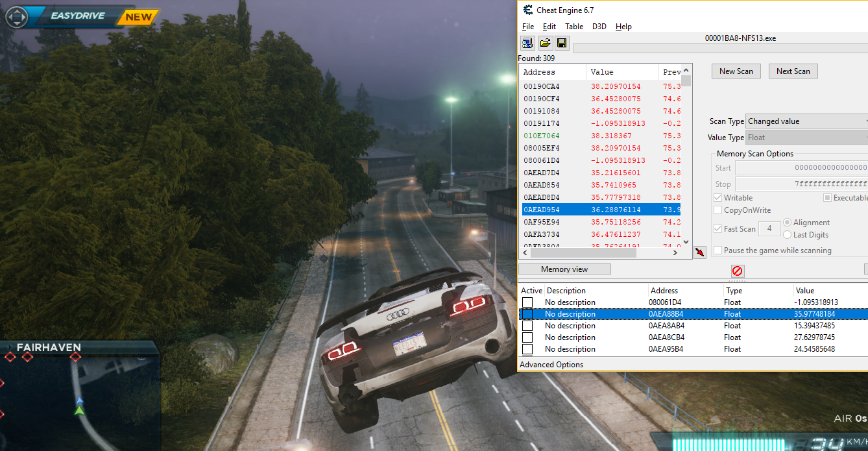
Task: Click the EasyDrive d-pad icon in game
Action: point(16,16)
